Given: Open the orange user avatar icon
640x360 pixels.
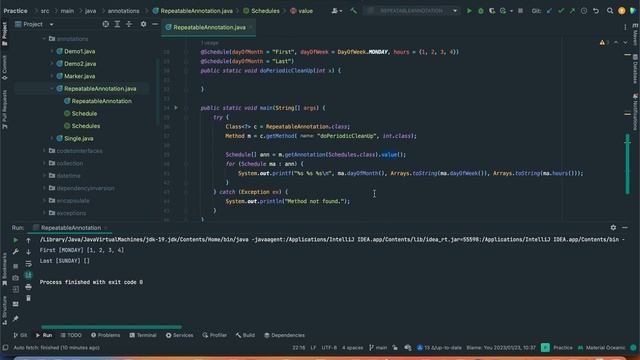Looking at the screenshot, I should coord(622,11).
